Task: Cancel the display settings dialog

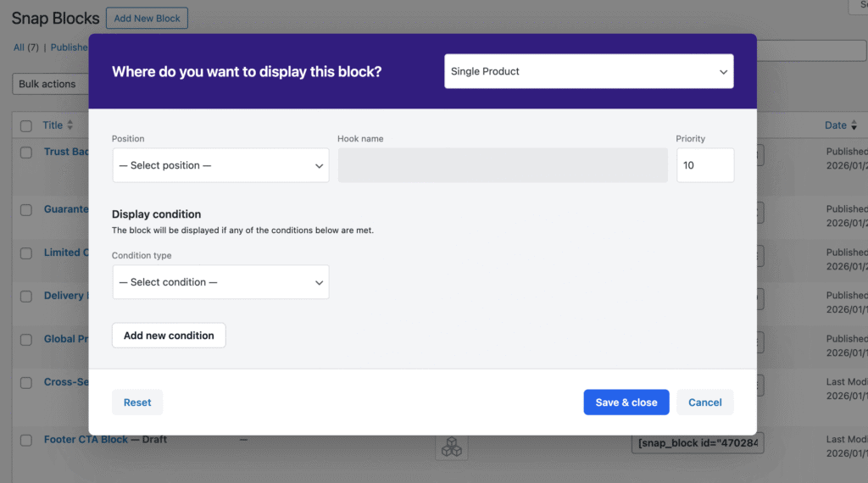Action: 704,402
